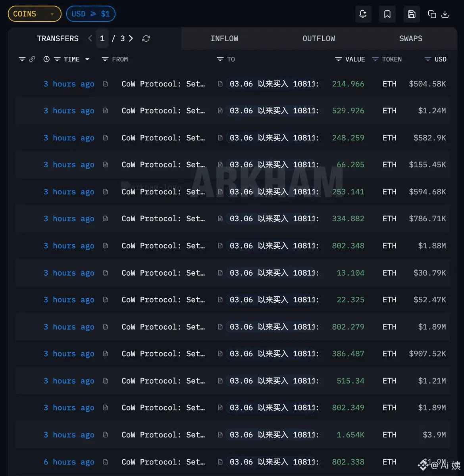Filter by the USD column

pyautogui.click(x=428, y=59)
